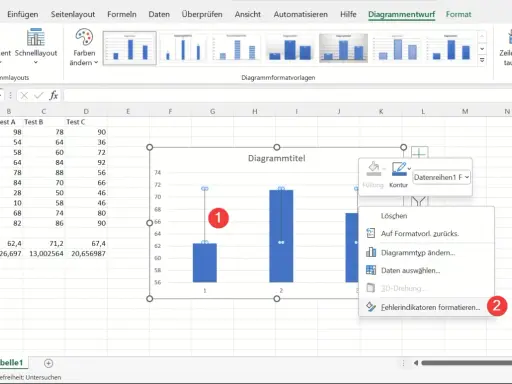Open the Einfügen ribbon tab
The height and width of the screenshot is (384, 512).
23,14
